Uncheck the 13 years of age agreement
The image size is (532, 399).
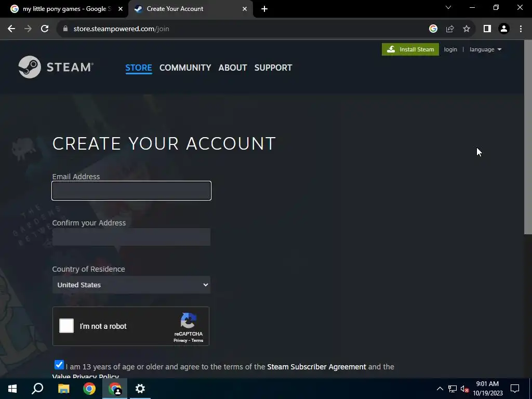[x=59, y=365]
